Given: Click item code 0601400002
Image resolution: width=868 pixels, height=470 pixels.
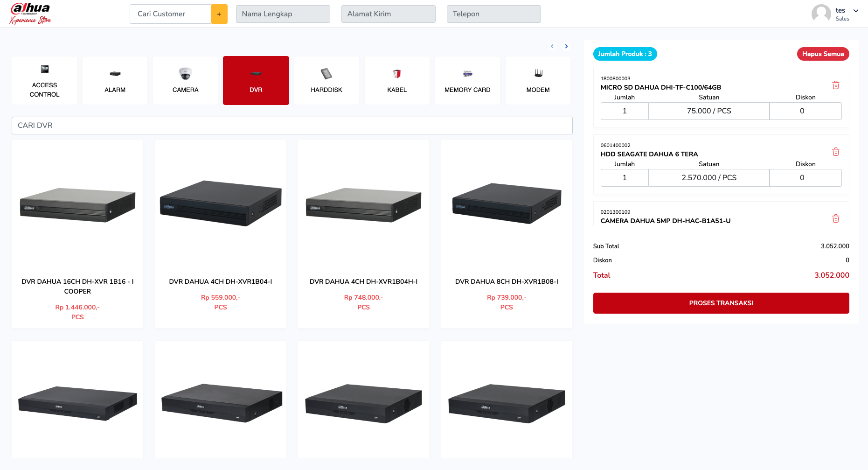Looking at the screenshot, I should 615,145.
